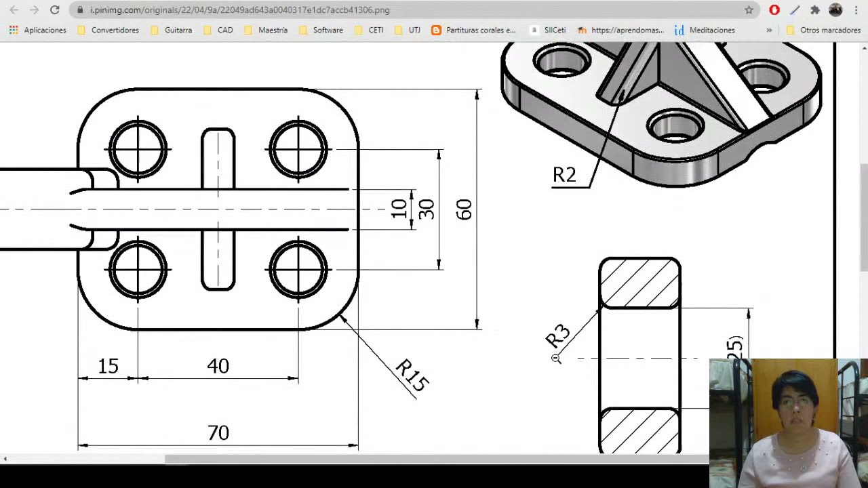Click the 70 width dimension
868x488 pixels.
(218, 432)
